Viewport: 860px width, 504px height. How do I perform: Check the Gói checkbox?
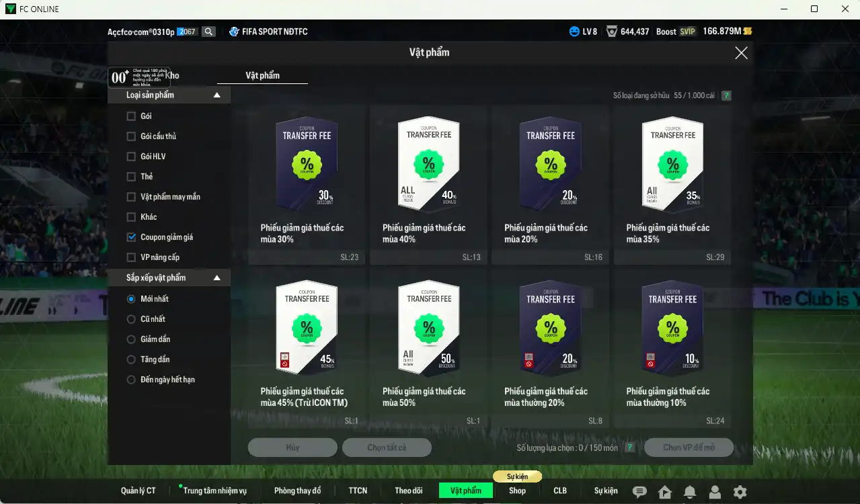tap(131, 116)
